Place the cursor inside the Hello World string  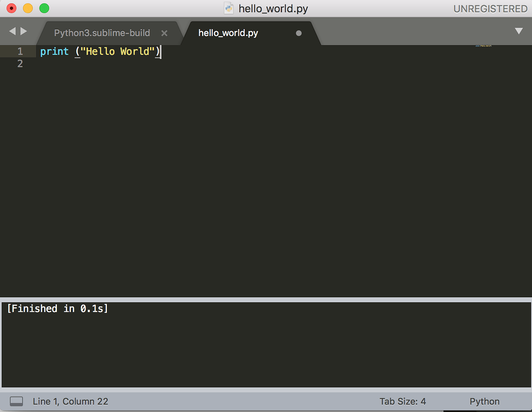click(118, 51)
